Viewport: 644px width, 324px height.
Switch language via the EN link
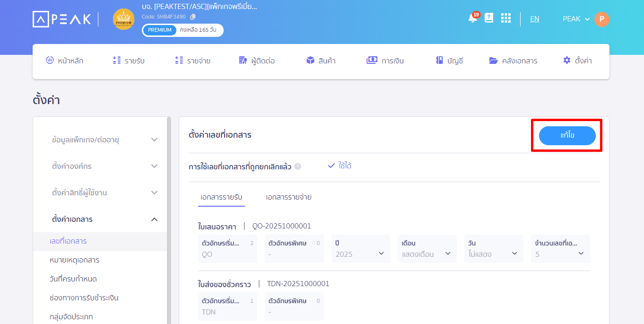click(534, 19)
